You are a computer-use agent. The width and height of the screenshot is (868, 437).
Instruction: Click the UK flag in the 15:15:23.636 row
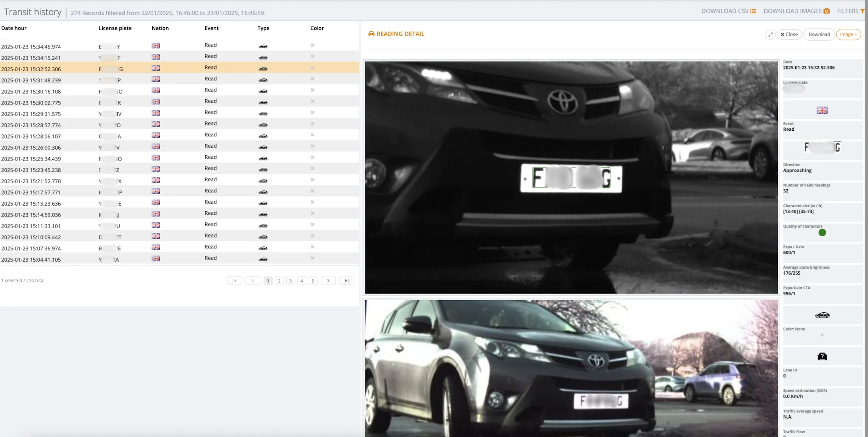(156, 202)
